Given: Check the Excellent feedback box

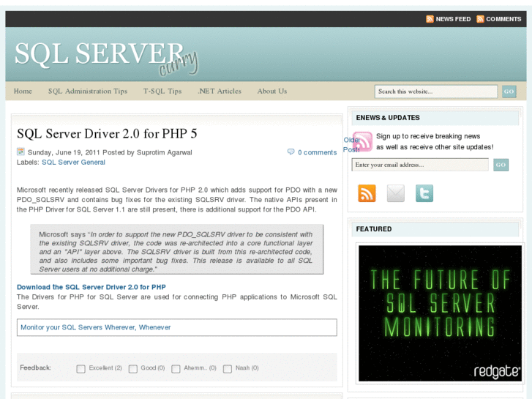Looking at the screenshot, I should coord(80,369).
